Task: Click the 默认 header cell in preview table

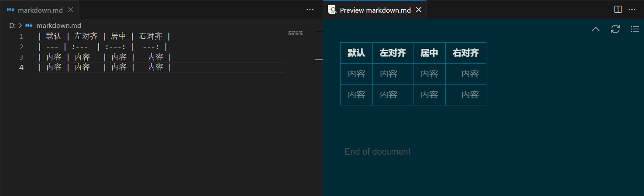Action: (356, 53)
